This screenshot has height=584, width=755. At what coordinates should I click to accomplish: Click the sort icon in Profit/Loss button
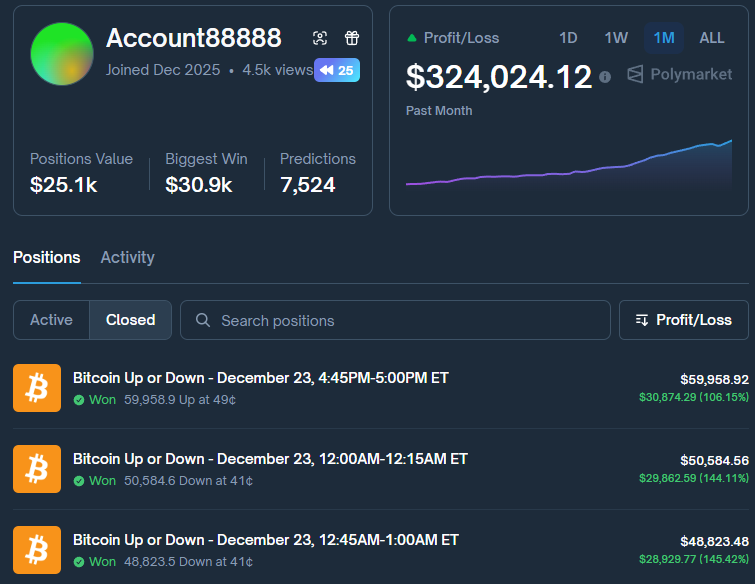click(642, 320)
